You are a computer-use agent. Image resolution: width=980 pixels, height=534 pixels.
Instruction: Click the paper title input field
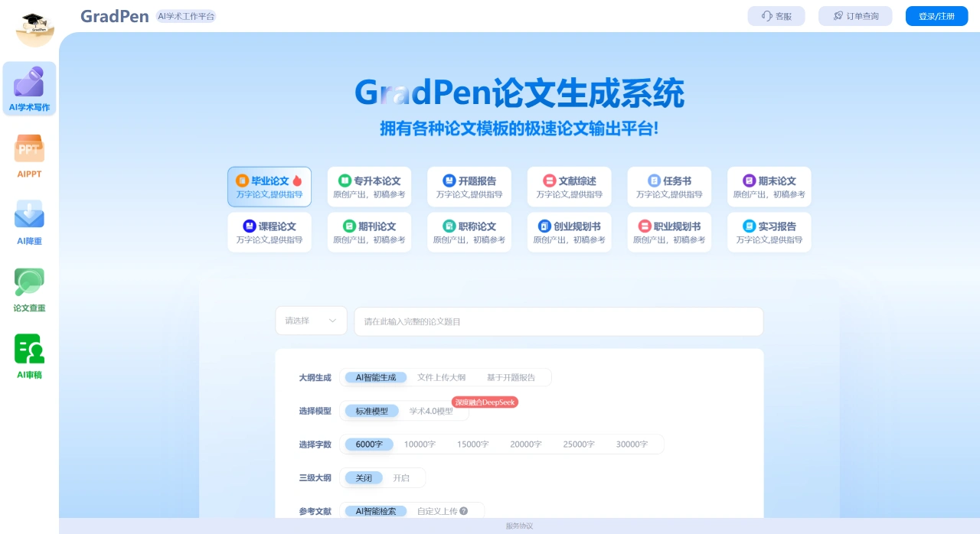pyautogui.click(x=559, y=321)
